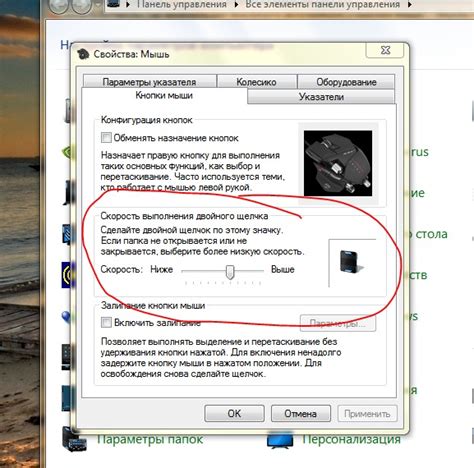474x468 pixels.
Task: Open the Оборудование tab
Action: click(x=346, y=82)
